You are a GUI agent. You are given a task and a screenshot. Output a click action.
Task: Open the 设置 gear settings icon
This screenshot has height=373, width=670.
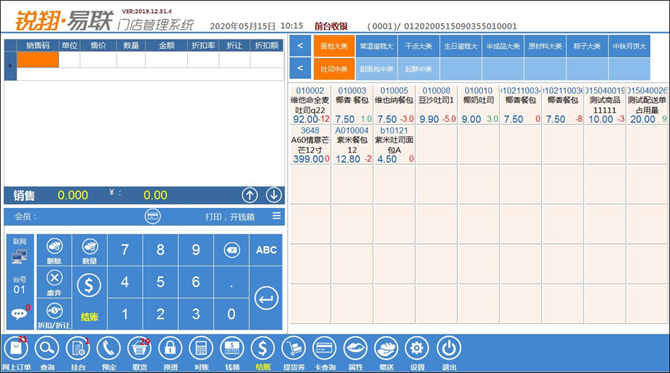[x=417, y=353]
